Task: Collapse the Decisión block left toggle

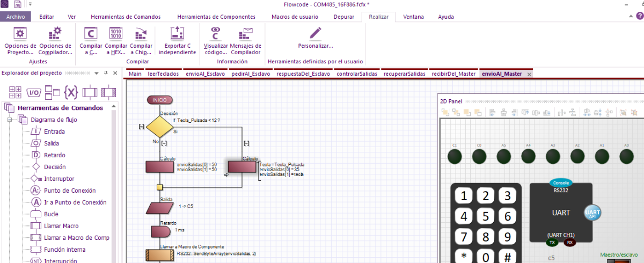Action: point(141,127)
